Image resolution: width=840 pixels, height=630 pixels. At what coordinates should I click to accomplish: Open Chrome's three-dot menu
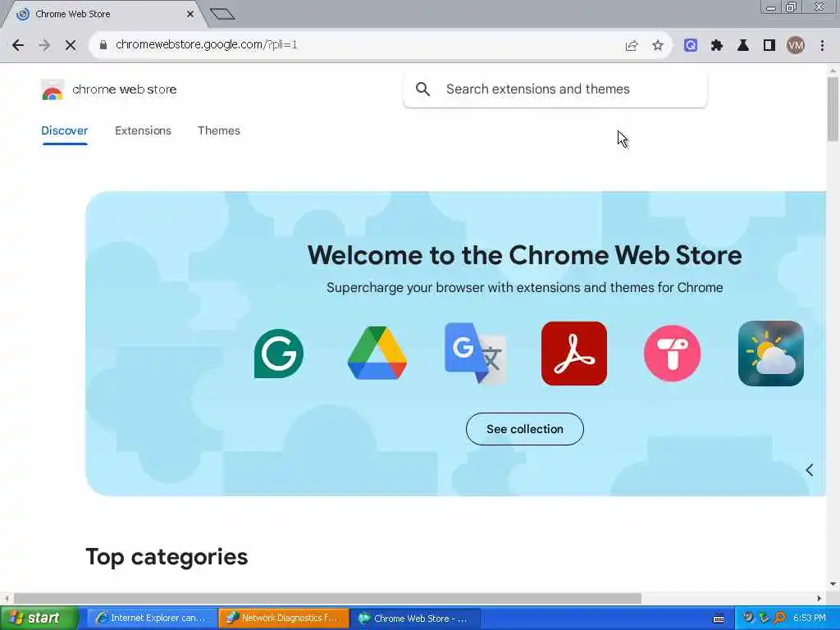coord(822,46)
